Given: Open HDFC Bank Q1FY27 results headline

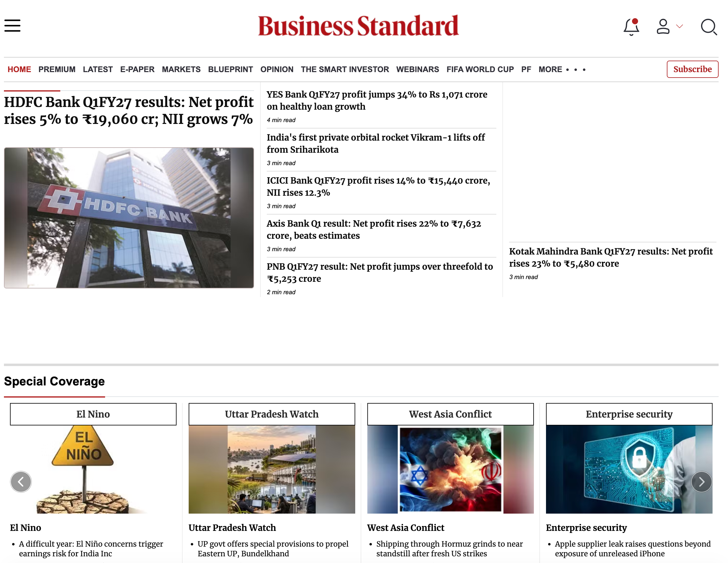Looking at the screenshot, I should [129, 110].
